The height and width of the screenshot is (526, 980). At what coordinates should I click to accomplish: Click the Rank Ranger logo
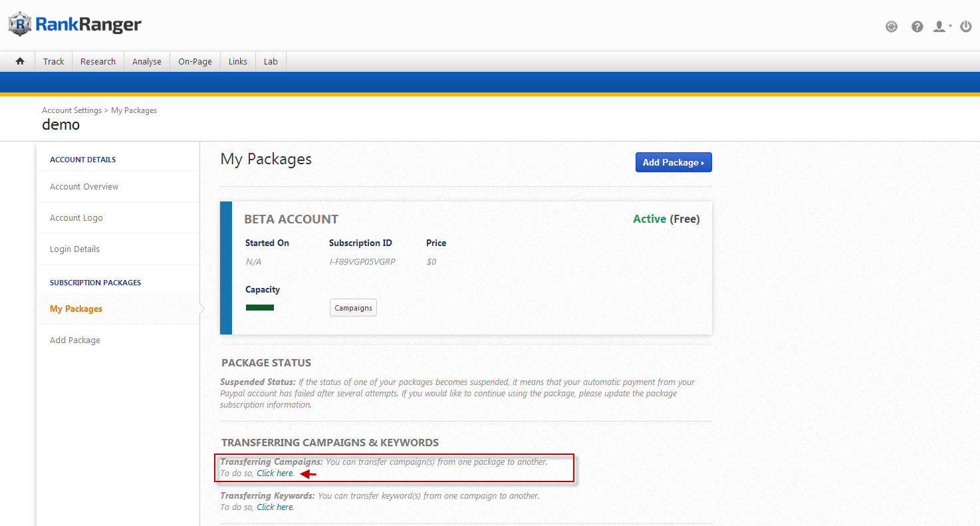click(74, 25)
